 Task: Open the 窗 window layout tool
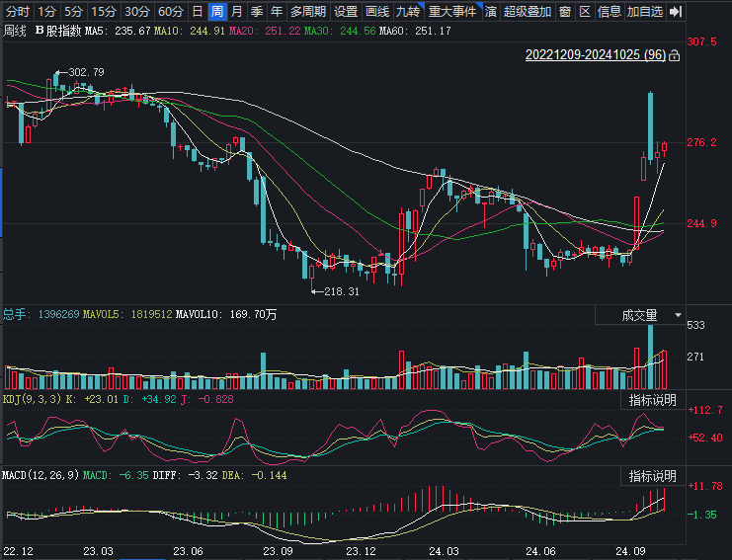pos(564,12)
